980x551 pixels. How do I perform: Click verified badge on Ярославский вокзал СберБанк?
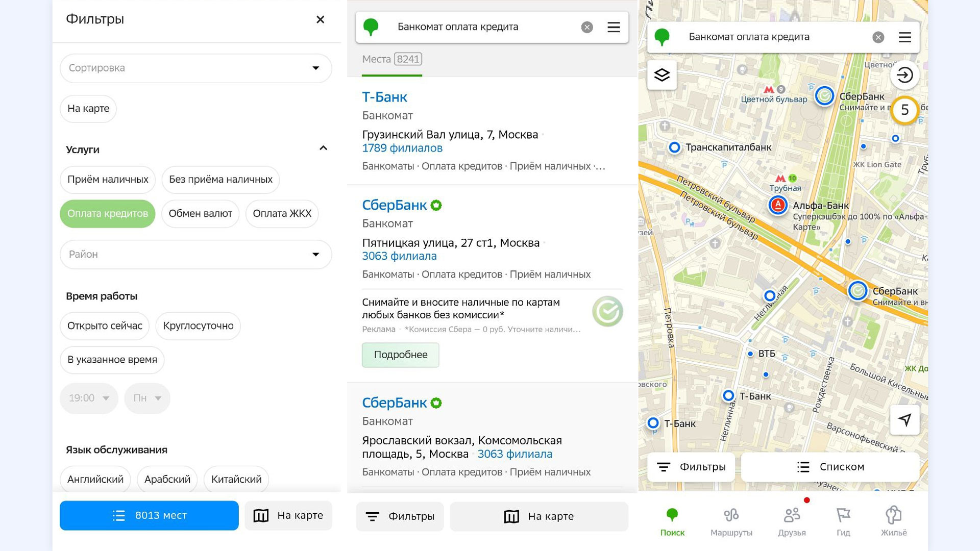pos(436,403)
